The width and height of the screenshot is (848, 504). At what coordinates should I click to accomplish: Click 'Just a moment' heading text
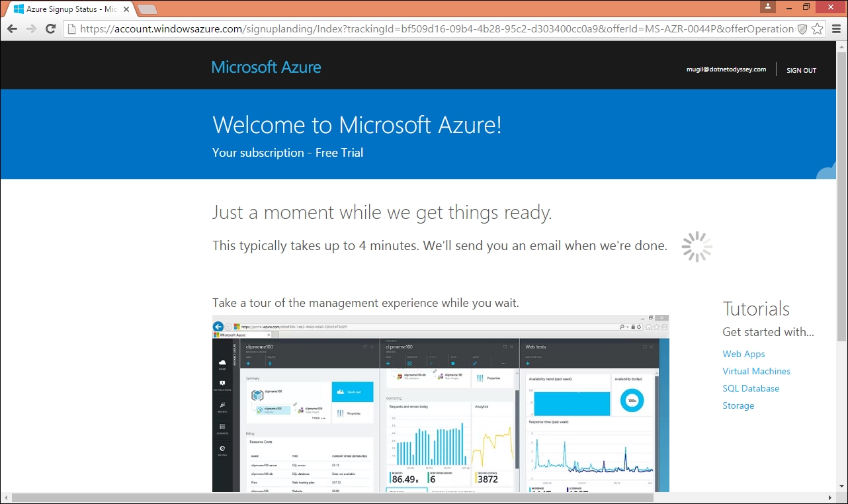[382, 213]
